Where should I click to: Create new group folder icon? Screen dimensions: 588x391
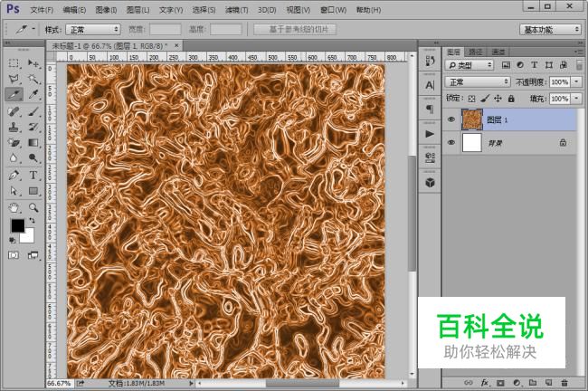tap(533, 383)
